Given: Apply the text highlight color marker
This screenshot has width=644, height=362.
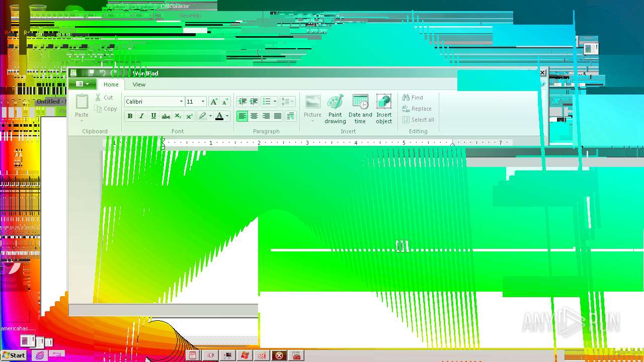Looking at the screenshot, I should (202, 116).
